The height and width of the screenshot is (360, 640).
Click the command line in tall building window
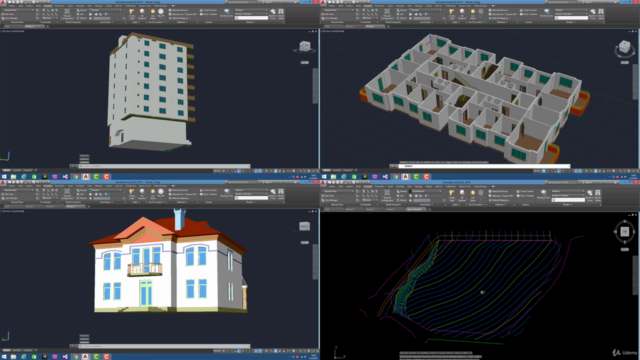click(164, 166)
